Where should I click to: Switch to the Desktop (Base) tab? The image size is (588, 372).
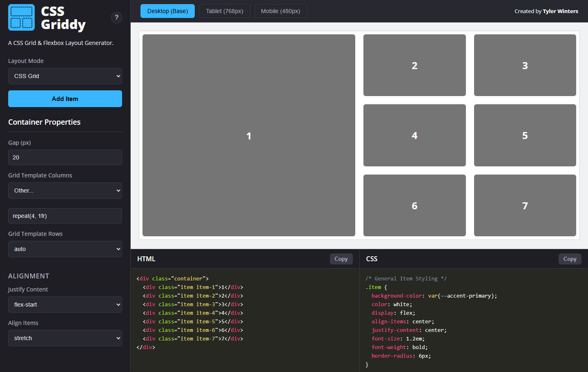[167, 11]
